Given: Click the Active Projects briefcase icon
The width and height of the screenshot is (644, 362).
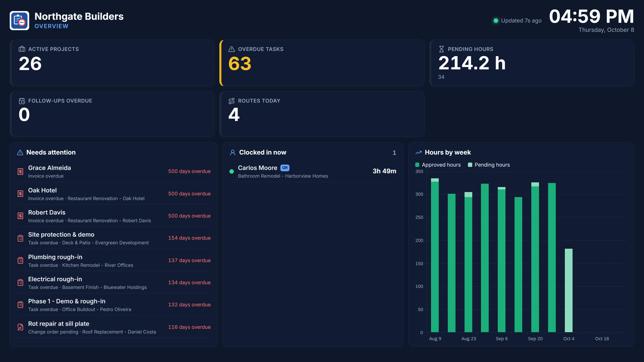Looking at the screenshot, I should point(22,49).
